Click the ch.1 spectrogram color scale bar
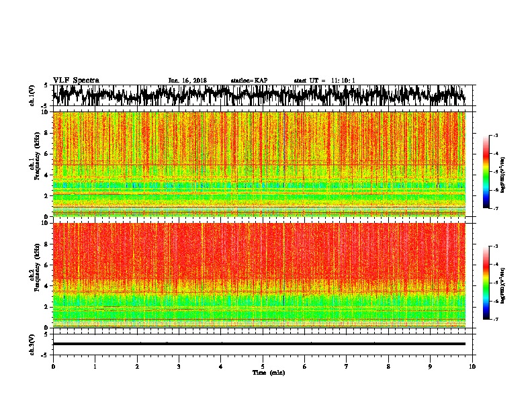This screenshot has height=411, width=532. (x=486, y=172)
